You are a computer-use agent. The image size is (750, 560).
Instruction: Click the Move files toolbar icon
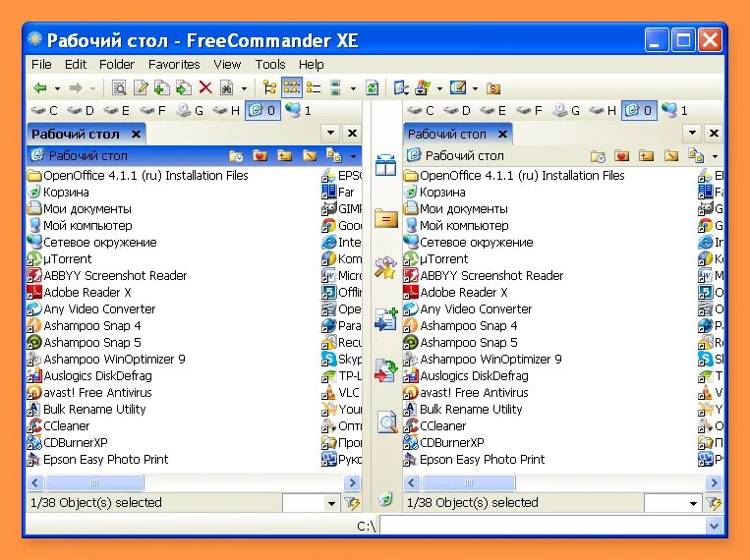pos(184,88)
